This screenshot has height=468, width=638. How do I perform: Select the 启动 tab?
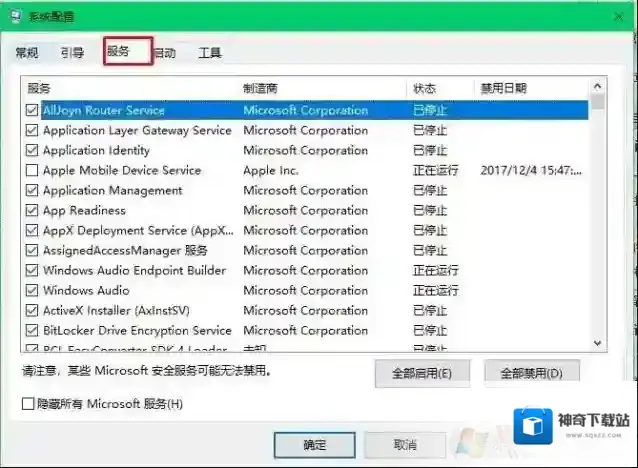[x=165, y=53]
